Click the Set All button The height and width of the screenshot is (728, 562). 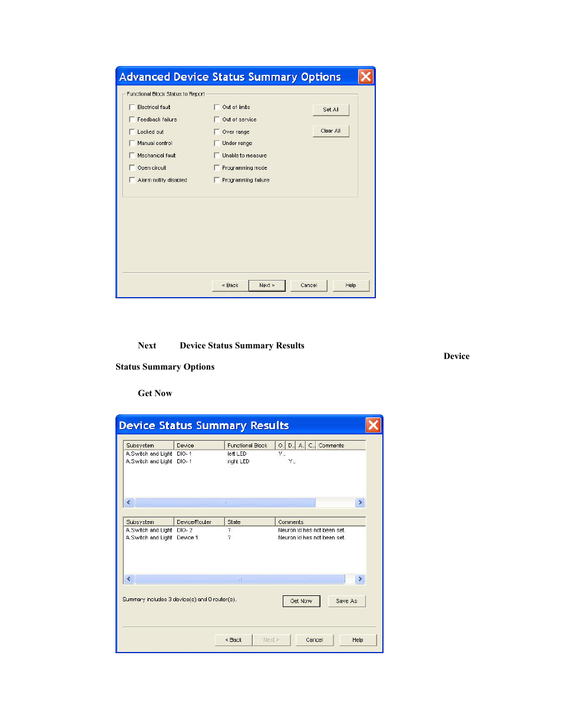[330, 110]
